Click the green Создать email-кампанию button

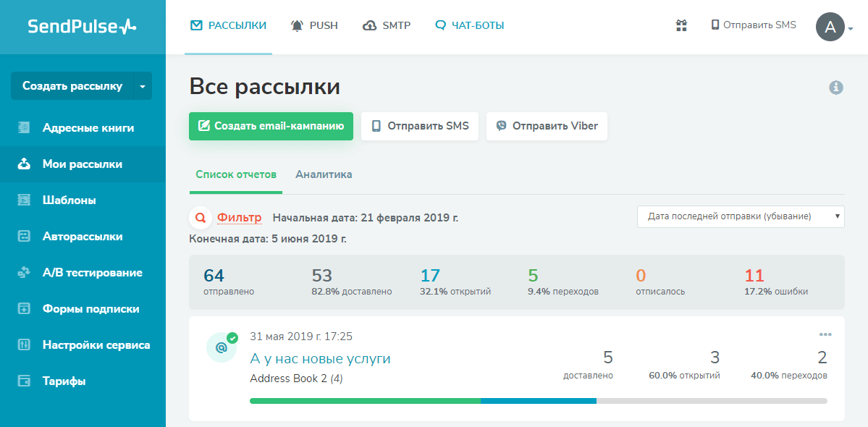click(271, 126)
